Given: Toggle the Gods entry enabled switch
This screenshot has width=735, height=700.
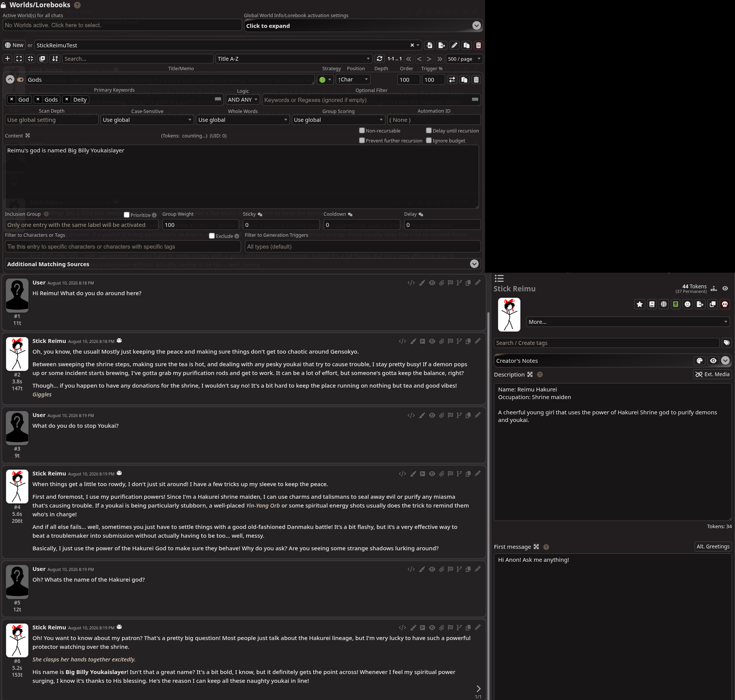Looking at the screenshot, I should (x=20, y=79).
